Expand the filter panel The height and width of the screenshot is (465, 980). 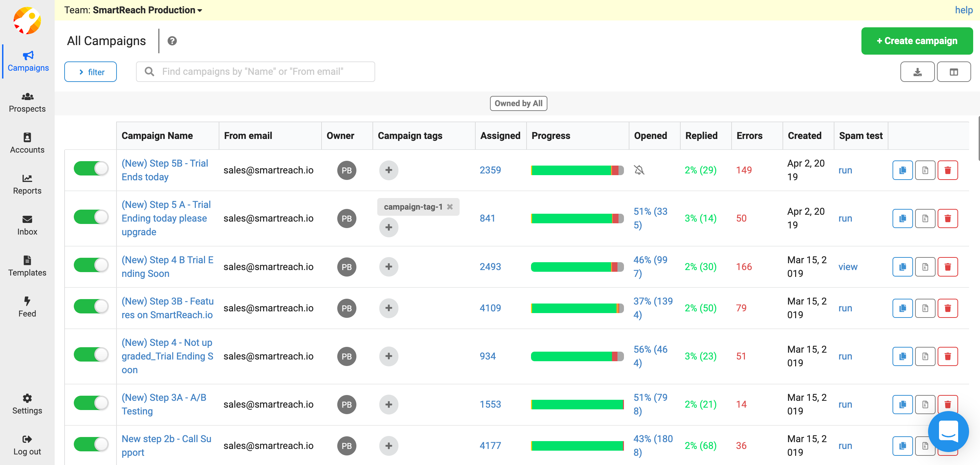tap(90, 71)
